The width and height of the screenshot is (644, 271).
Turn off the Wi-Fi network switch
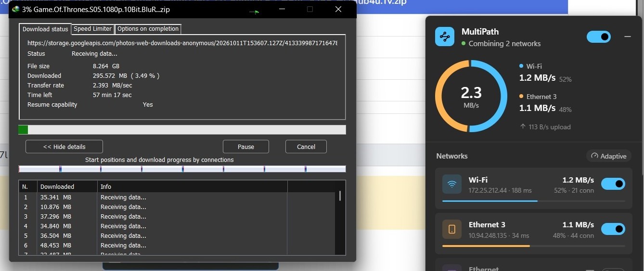point(613,184)
